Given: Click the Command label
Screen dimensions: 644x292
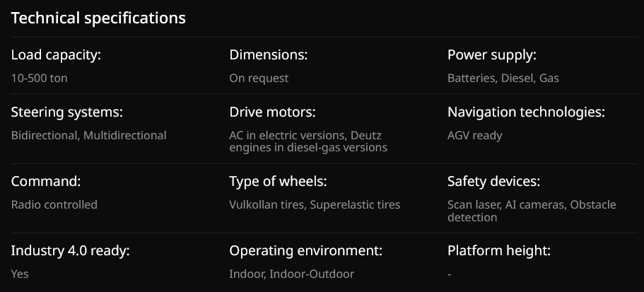Looking at the screenshot, I should pos(46,182).
